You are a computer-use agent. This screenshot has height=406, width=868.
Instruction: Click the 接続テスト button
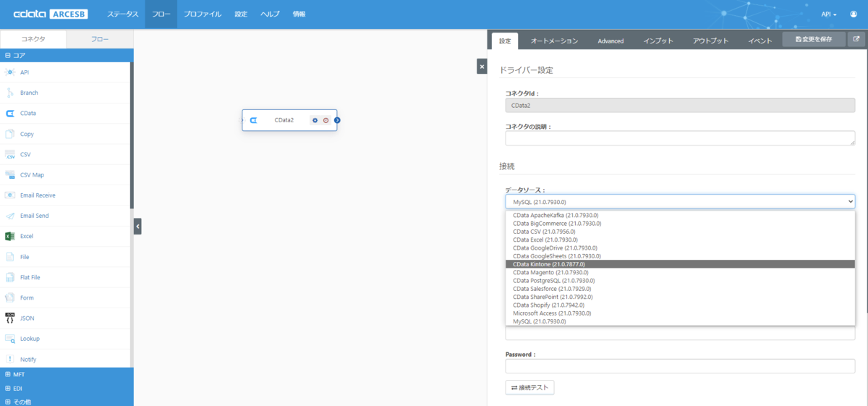[529, 388]
